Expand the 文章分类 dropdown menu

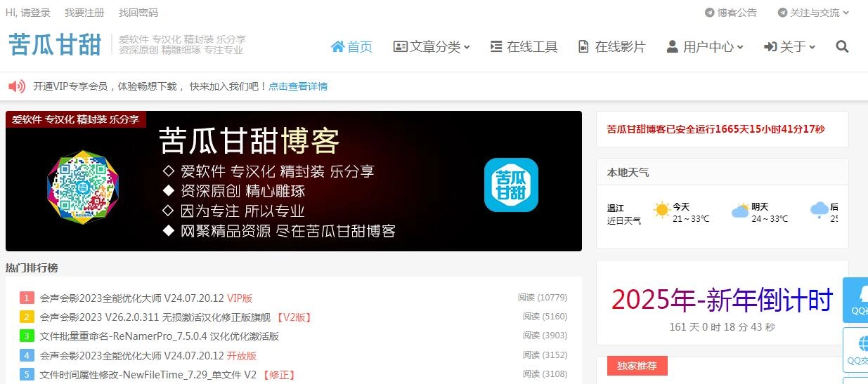(432, 47)
